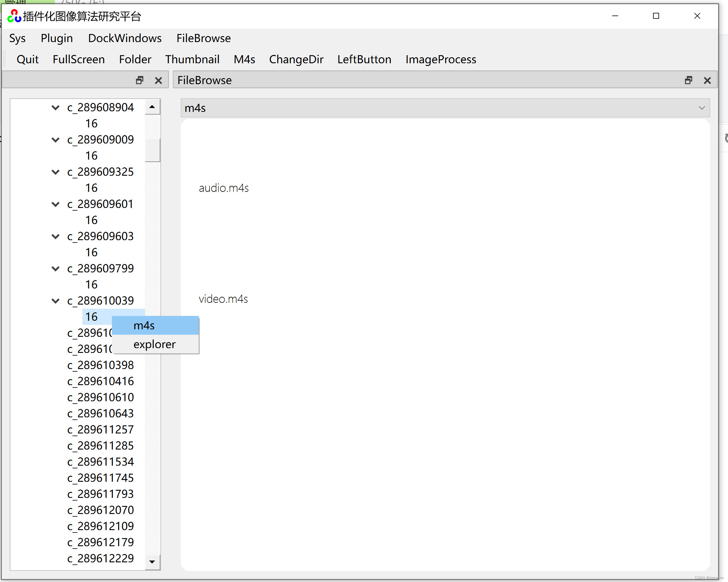Collapse the c_289608904 tree node
Screen dimensions: 728x582
pos(56,108)
